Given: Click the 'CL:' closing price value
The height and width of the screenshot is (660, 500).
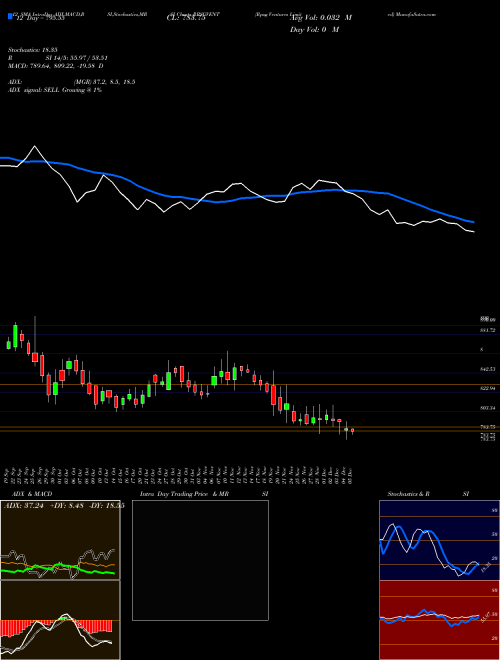Looking at the screenshot, I should (186, 18).
